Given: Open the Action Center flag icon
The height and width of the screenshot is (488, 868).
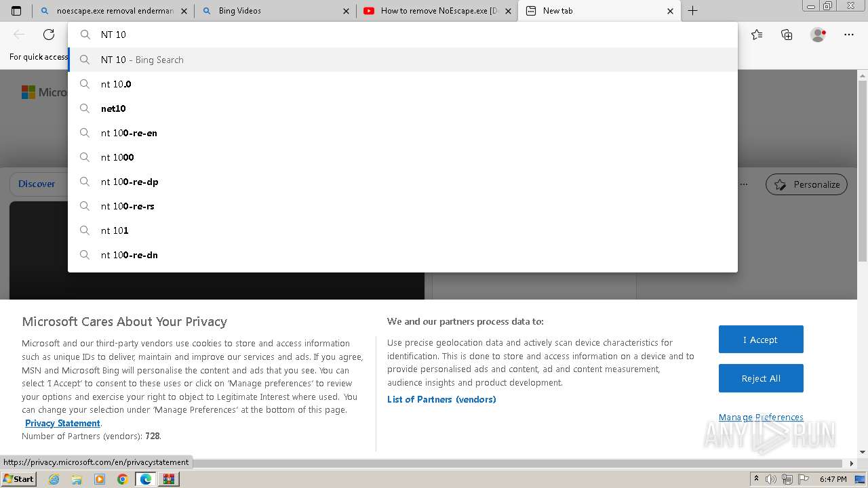Looking at the screenshot, I should (x=802, y=479).
